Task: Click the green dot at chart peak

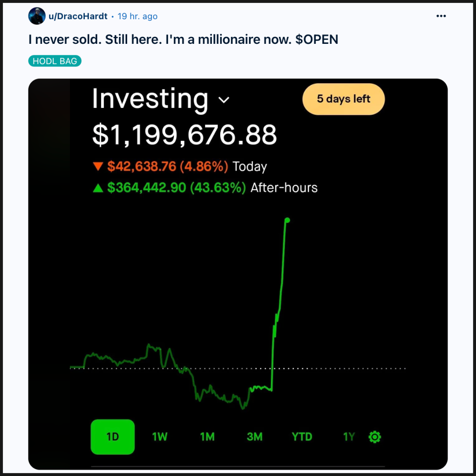Action: click(x=287, y=220)
